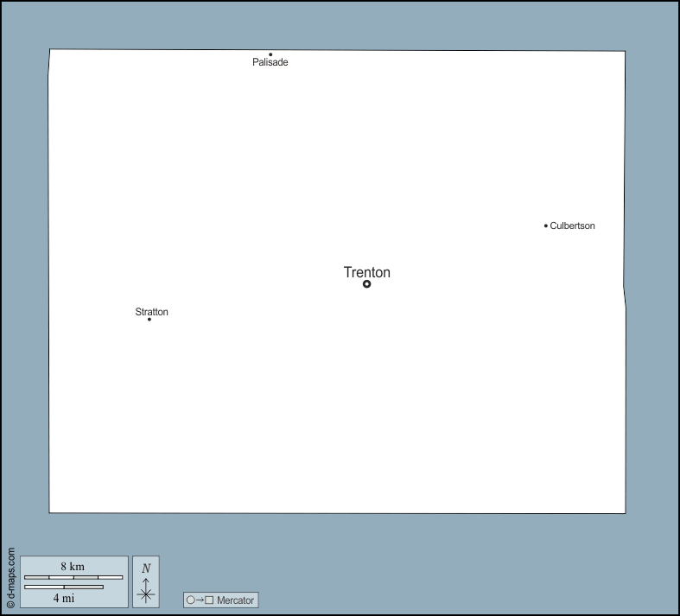Click the Palisade town dot
Screen dimensions: 680x616
[x=270, y=54]
